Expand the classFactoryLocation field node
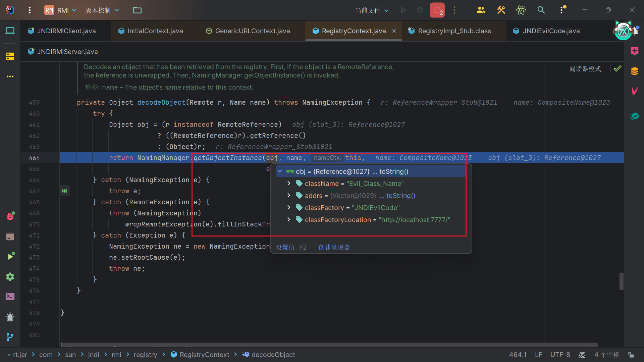Image resolution: width=644 pixels, height=362 pixels. 289,220
